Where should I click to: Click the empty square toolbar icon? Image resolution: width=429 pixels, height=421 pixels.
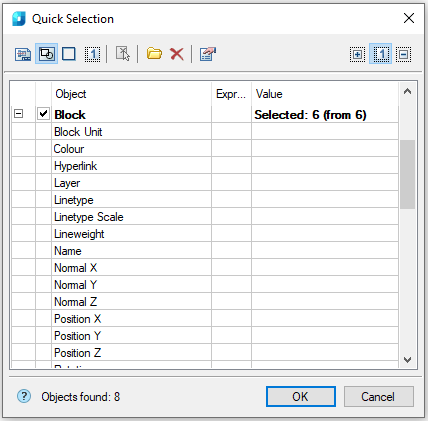point(69,54)
